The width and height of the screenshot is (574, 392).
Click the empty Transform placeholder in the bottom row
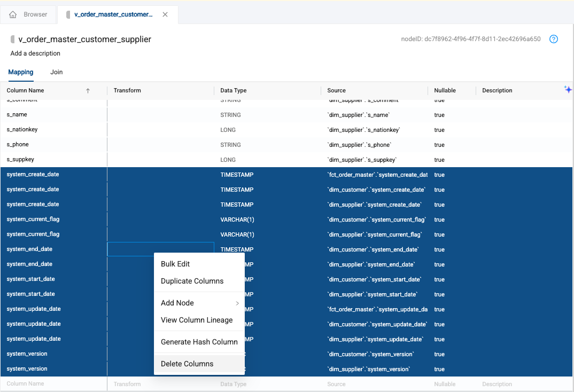tap(160, 384)
